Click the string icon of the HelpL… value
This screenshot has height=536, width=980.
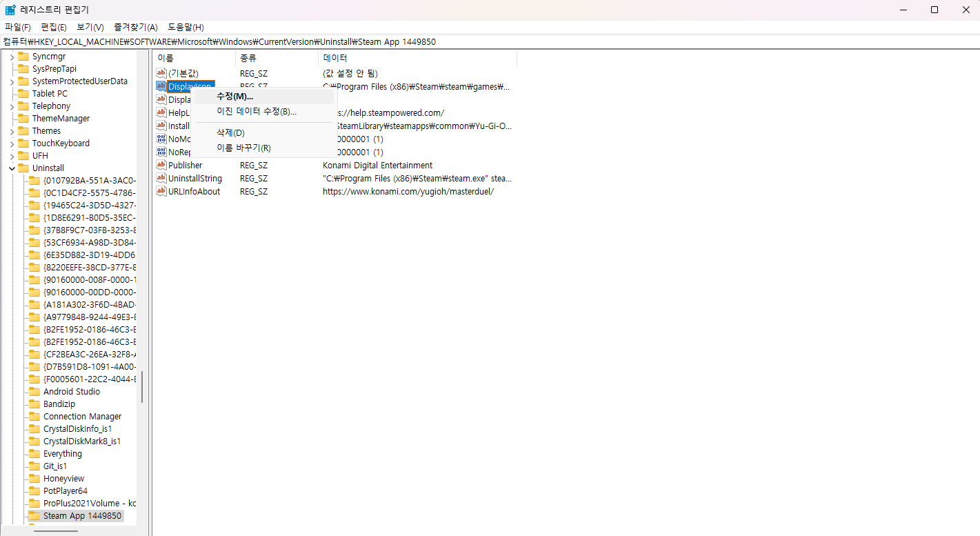click(161, 112)
